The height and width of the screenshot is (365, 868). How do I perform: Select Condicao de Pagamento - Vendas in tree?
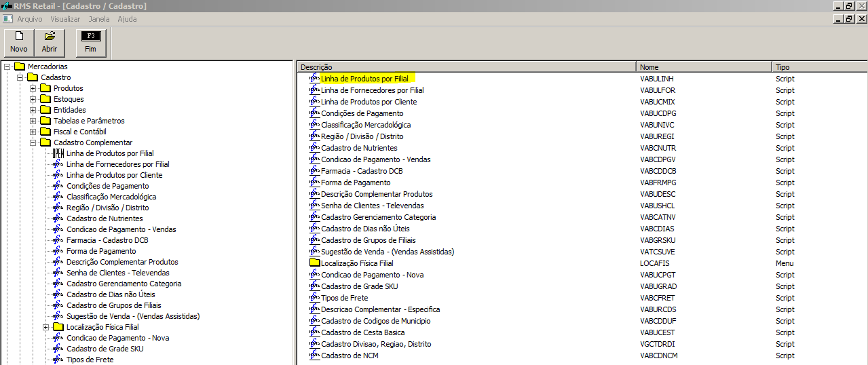point(121,229)
